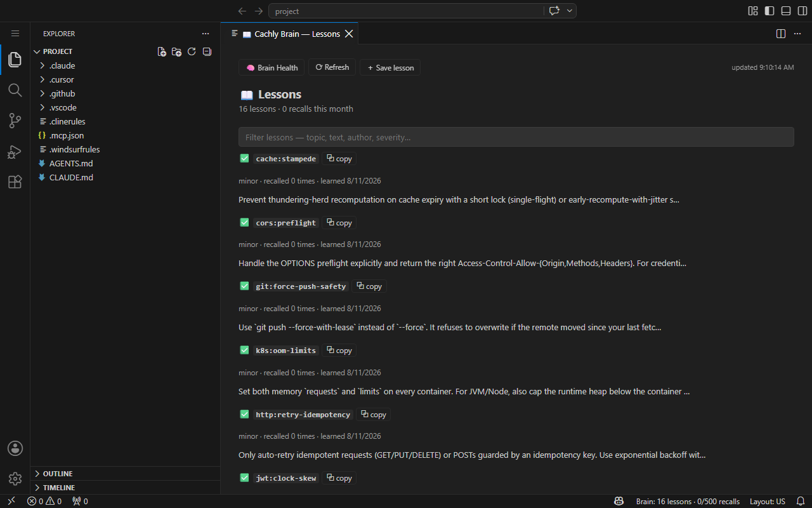The image size is (812, 508).
Task: Open the .clinerules file
Action: (x=125, y=121)
